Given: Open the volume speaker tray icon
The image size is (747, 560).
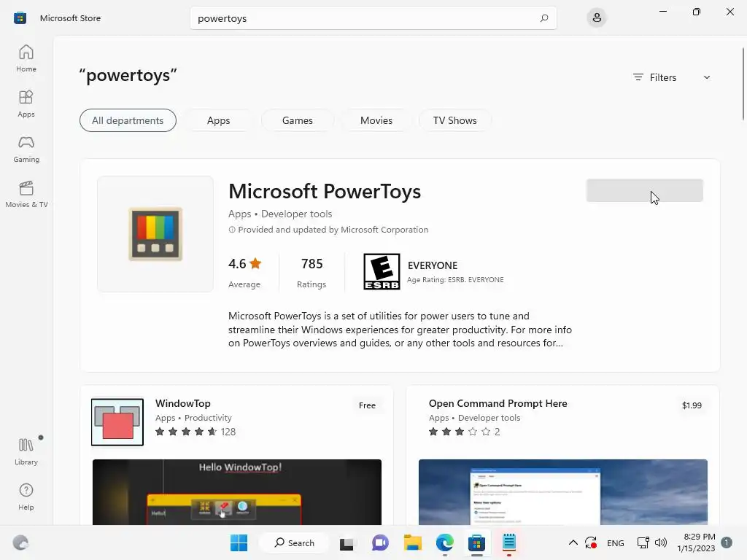Looking at the screenshot, I should tap(661, 542).
